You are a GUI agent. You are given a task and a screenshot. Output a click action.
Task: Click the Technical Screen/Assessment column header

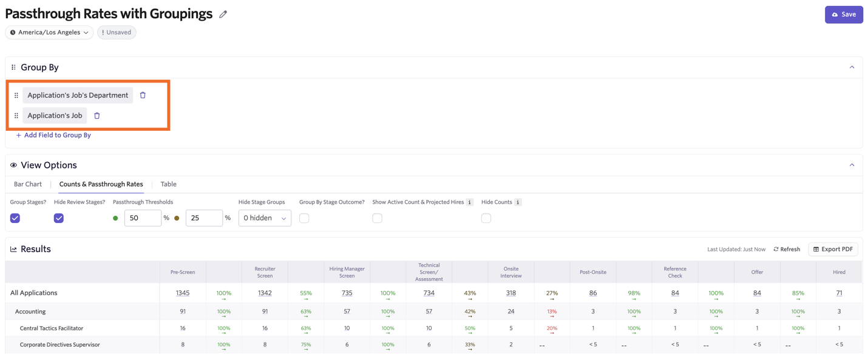[x=429, y=272]
